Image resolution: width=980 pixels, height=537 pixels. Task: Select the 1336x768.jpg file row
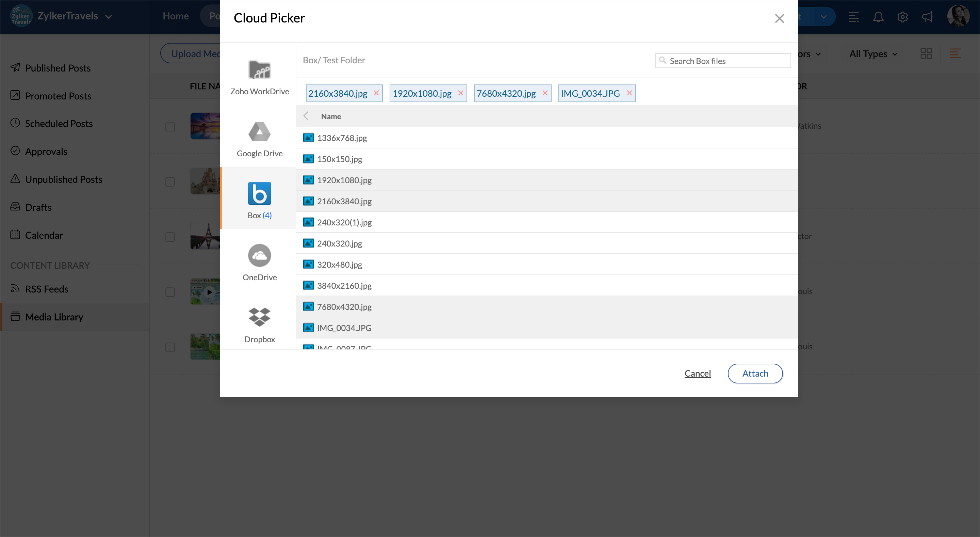342,138
